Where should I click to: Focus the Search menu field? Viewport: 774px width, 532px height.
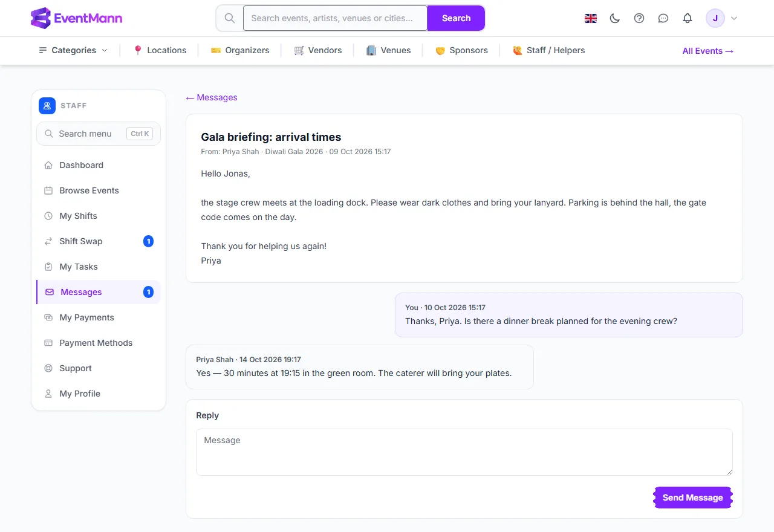[99, 134]
